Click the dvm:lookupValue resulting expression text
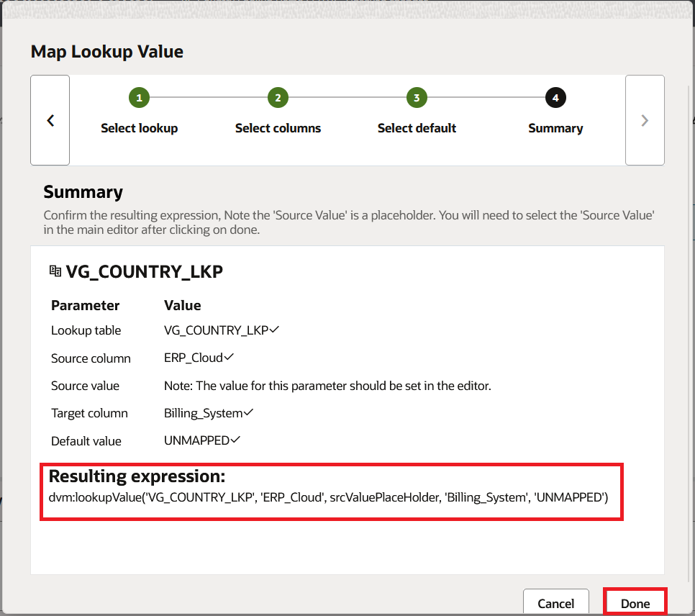This screenshot has height=616, width=695. pyautogui.click(x=328, y=497)
